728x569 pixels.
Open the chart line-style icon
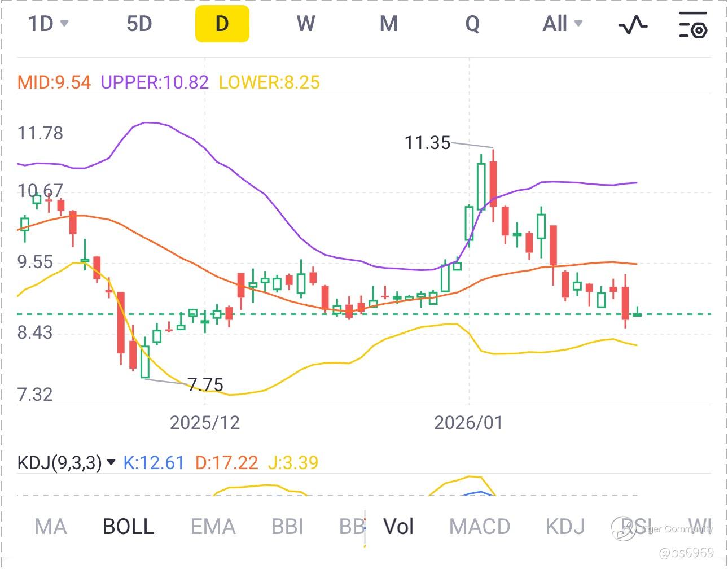coord(633,24)
